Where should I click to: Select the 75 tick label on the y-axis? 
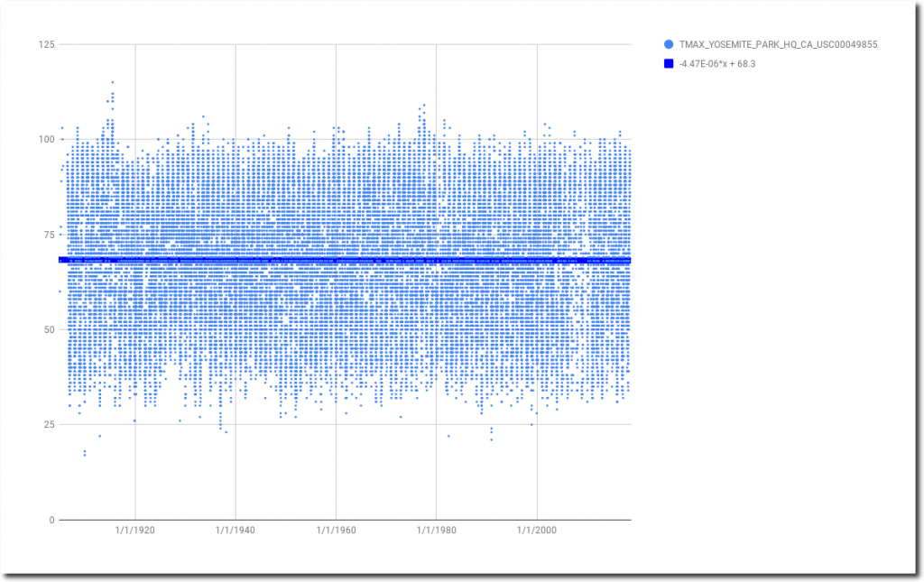point(48,235)
